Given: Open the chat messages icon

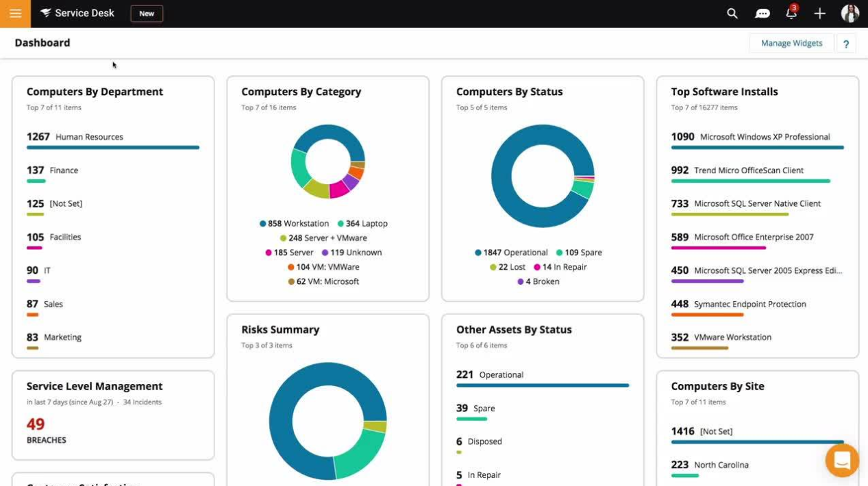Looking at the screenshot, I should point(762,14).
